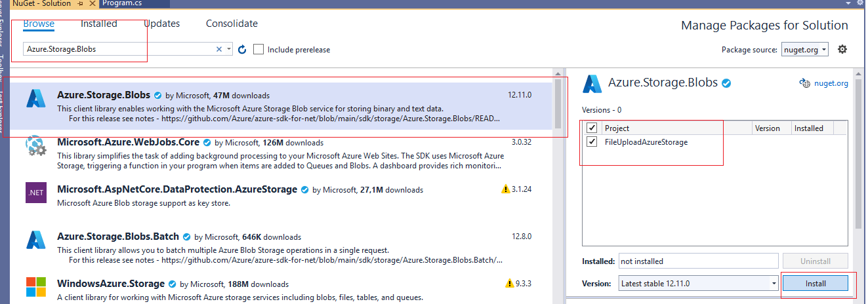Click verified badge in the details panel header

[x=726, y=83]
